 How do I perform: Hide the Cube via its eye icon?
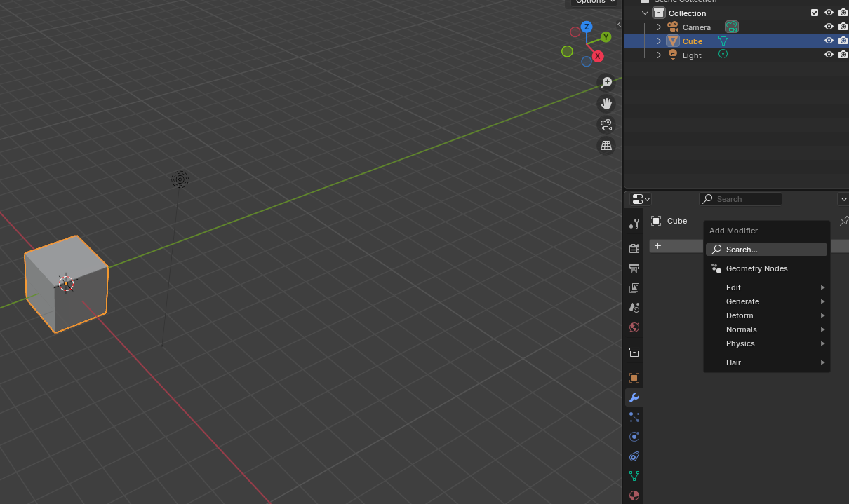point(829,41)
